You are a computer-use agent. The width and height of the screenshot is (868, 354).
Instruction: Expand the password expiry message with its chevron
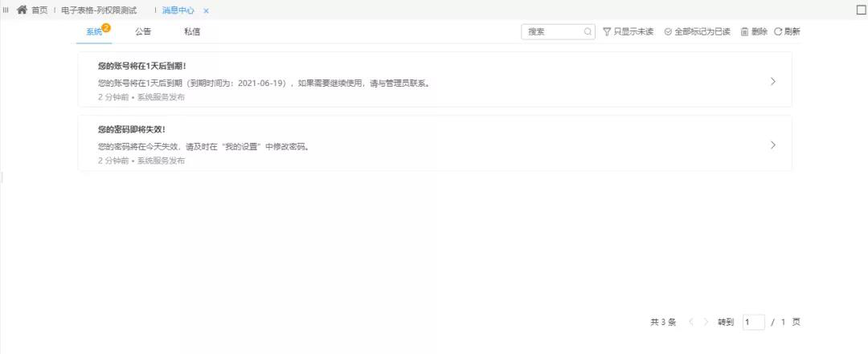point(773,145)
